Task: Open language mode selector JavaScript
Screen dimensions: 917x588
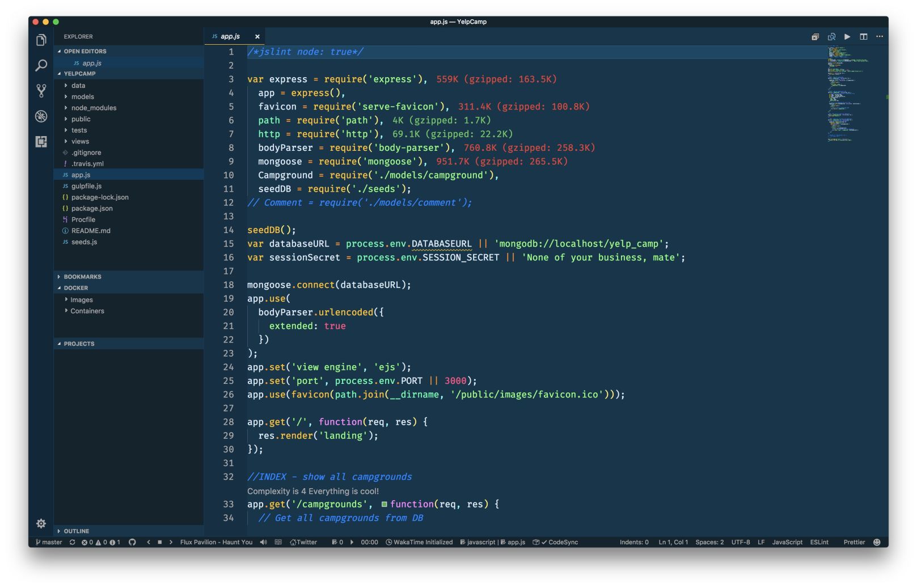Action: pos(787,542)
